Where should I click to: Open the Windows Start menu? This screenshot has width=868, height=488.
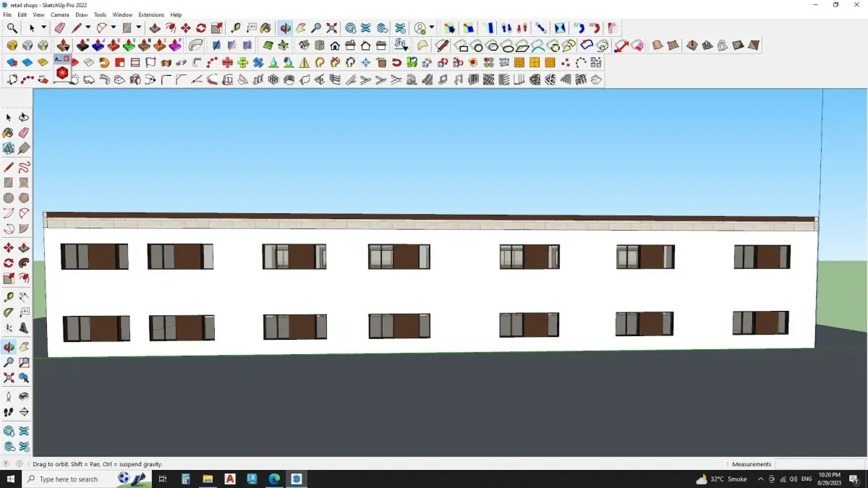11,479
